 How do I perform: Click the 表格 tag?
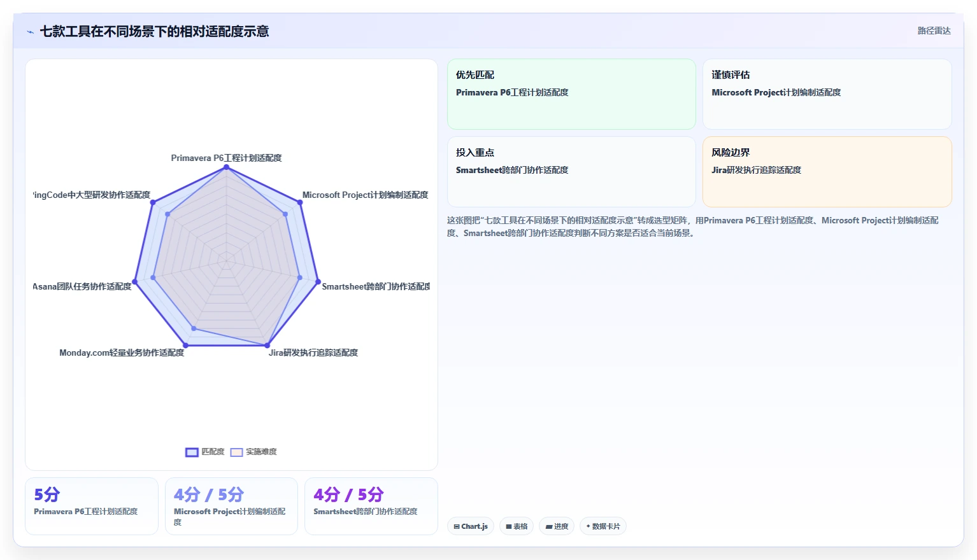click(x=517, y=526)
